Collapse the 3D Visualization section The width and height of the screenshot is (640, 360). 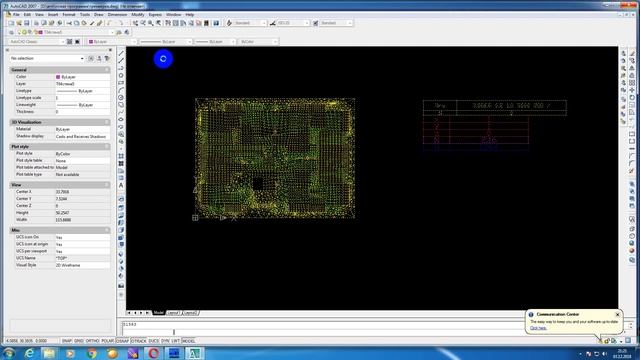click(x=107, y=122)
